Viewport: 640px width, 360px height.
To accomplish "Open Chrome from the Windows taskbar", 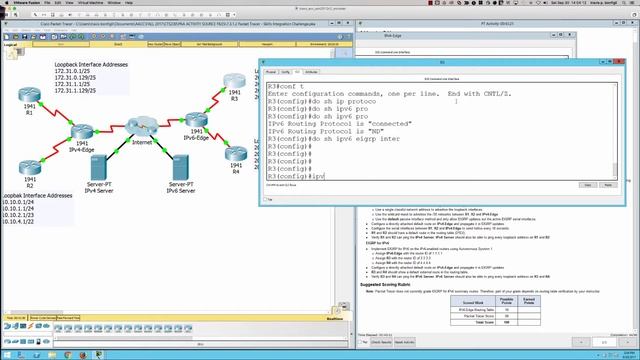I will [x=67, y=355].
